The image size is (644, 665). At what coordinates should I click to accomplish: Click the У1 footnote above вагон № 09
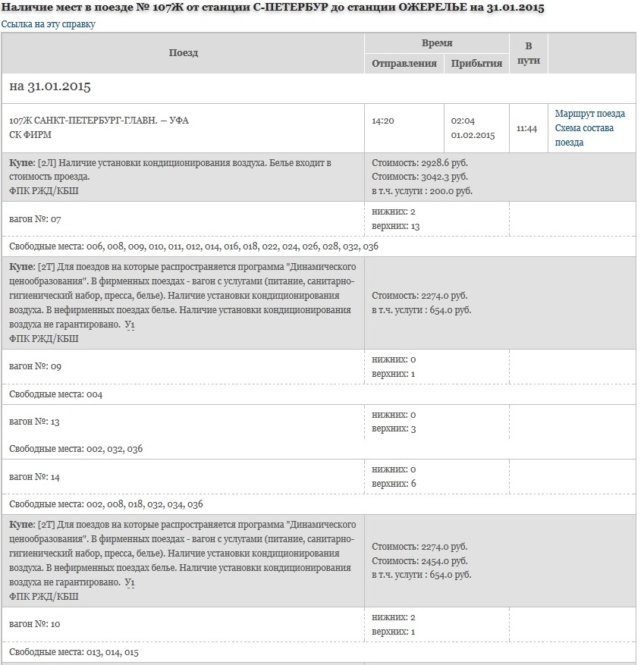(130, 325)
